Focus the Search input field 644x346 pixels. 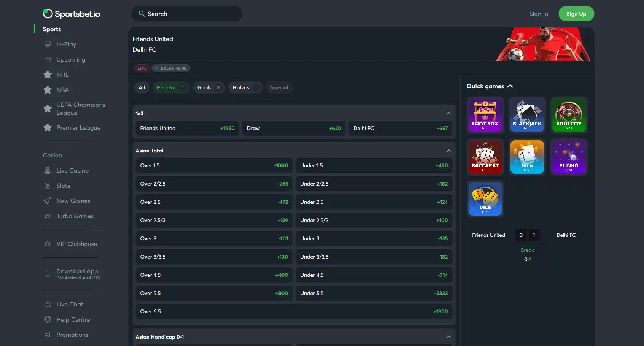tap(187, 14)
